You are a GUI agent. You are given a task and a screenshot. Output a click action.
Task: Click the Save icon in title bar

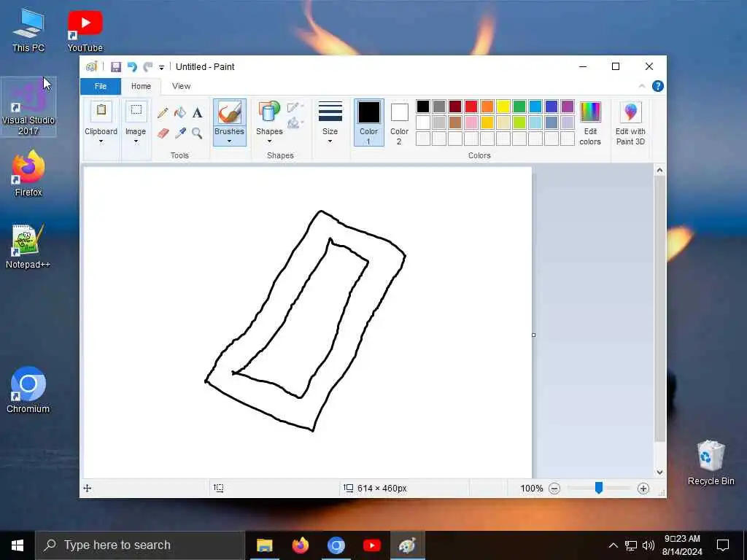click(x=116, y=66)
